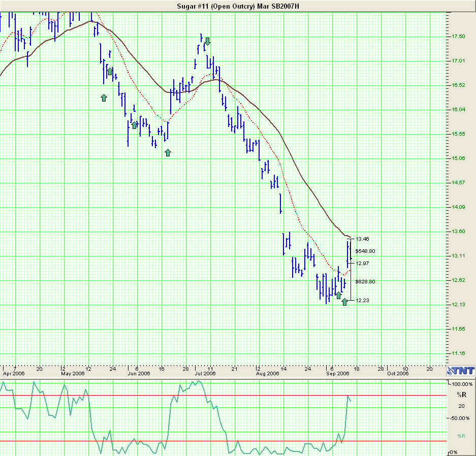This screenshot has width=476, height=456.
Task: Click the 15.55 price axis label
Action: [x=458, y=134]
